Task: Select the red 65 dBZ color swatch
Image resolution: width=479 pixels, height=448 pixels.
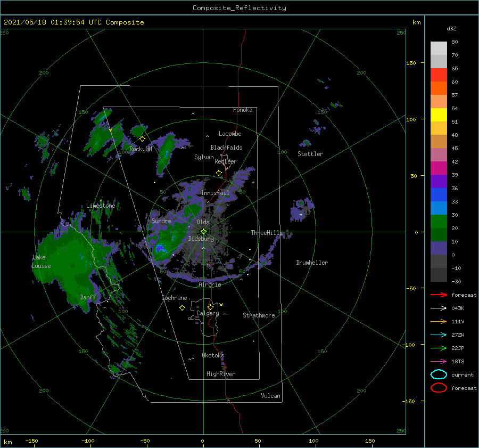Action: coord(439,75)
